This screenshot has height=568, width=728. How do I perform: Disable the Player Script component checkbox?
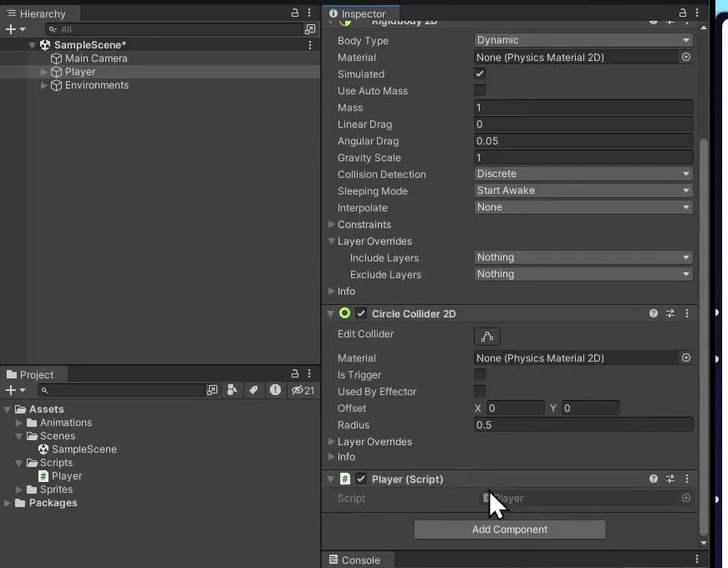(x=361, y=479)
